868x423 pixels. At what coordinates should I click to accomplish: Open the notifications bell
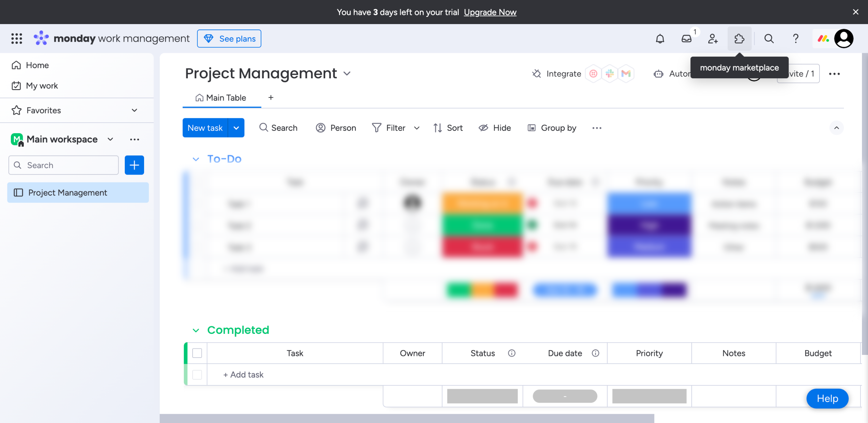(x=660, y=39)
